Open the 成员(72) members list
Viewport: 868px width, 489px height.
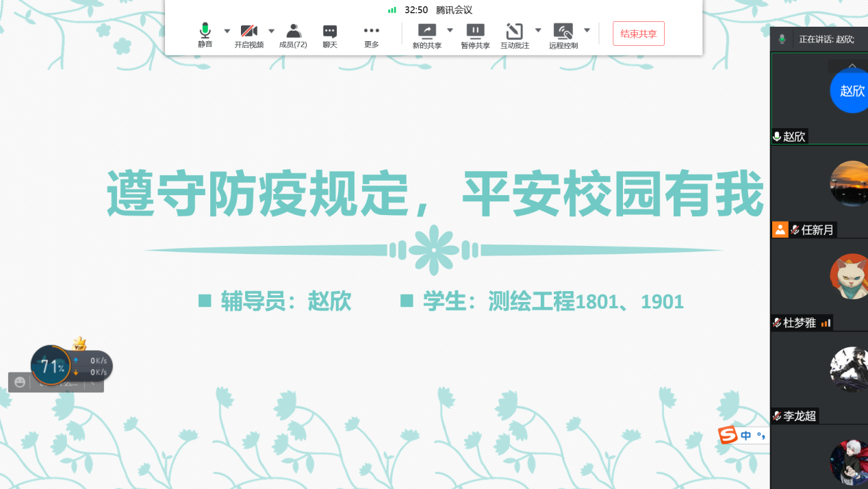[x=293, y=31]
